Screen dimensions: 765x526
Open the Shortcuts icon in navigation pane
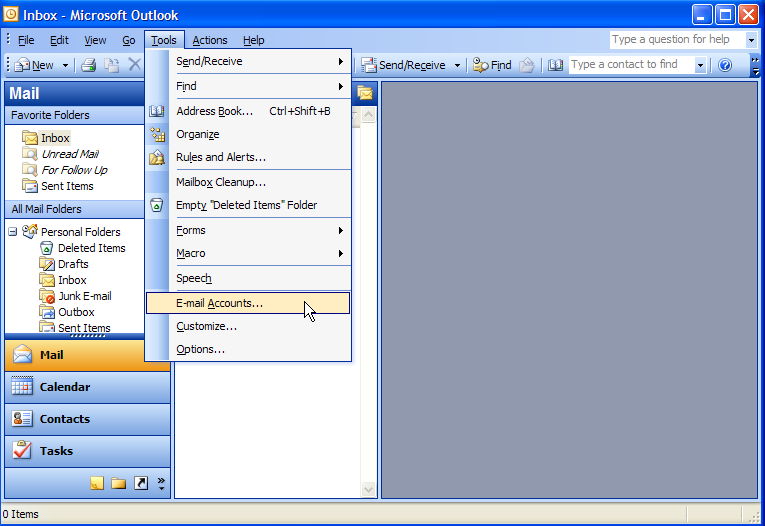141,483
